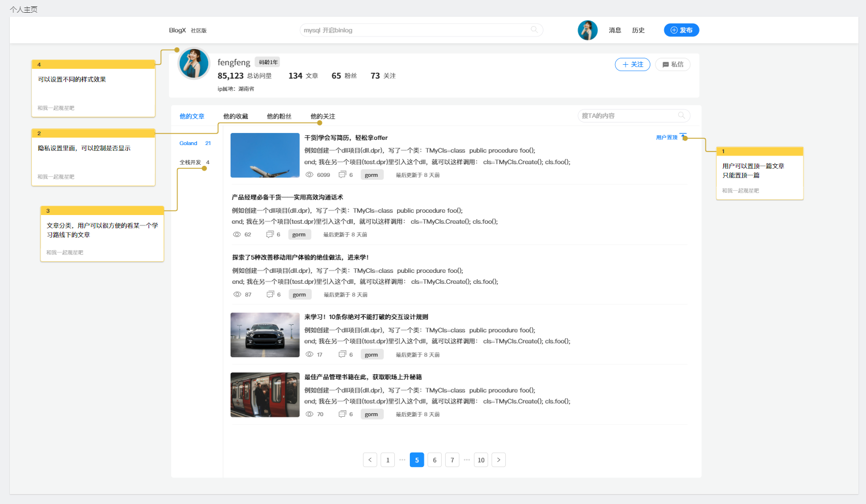Click the user avatar in the top navigation
Screen dimensions: 866x504
(587, 30)
